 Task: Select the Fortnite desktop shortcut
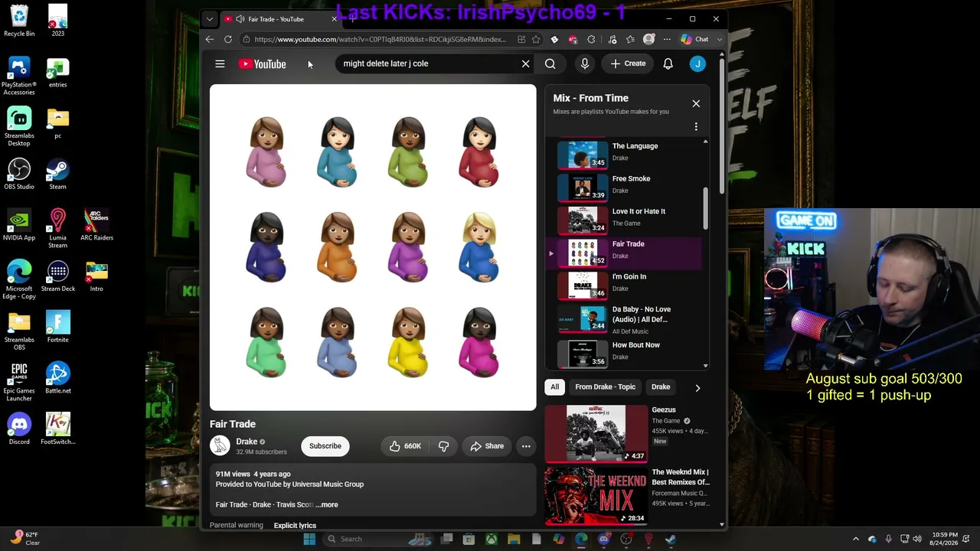[x=57, y=327]
